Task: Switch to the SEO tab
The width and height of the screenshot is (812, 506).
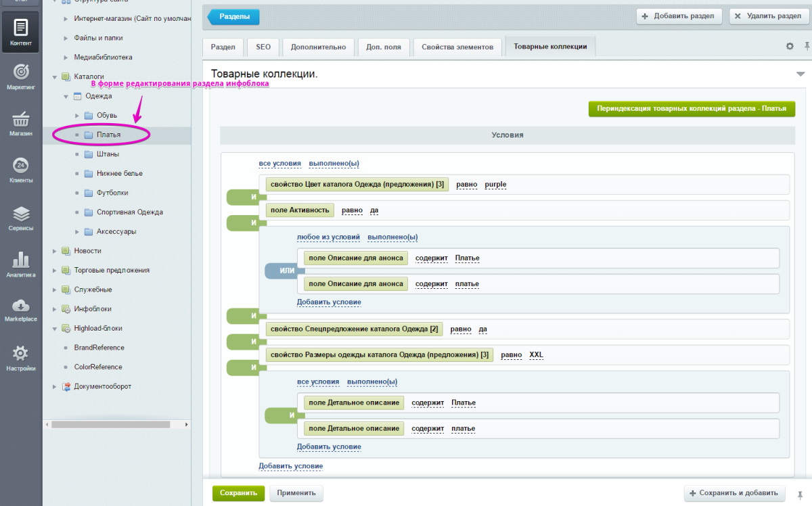Action: pos(263,47)
